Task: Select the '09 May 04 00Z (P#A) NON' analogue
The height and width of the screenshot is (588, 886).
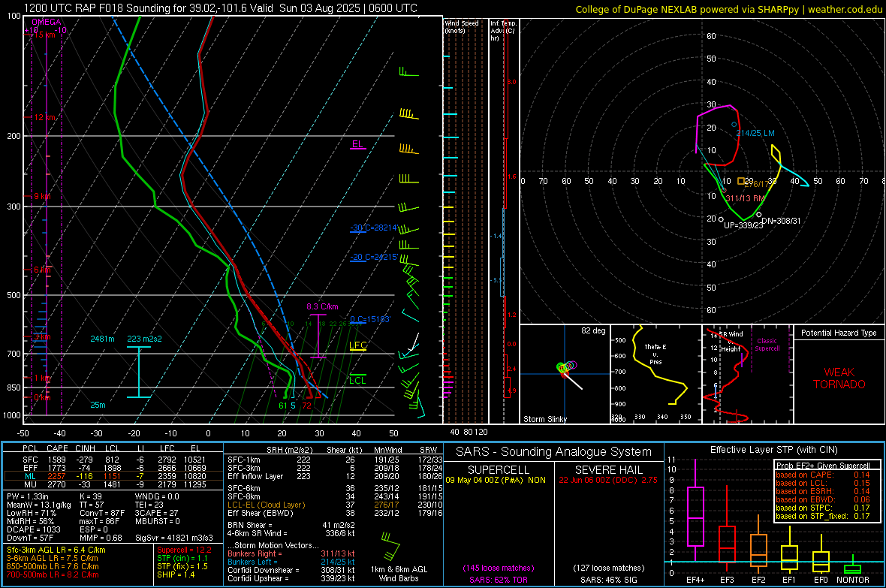Action: click(496, 480)
